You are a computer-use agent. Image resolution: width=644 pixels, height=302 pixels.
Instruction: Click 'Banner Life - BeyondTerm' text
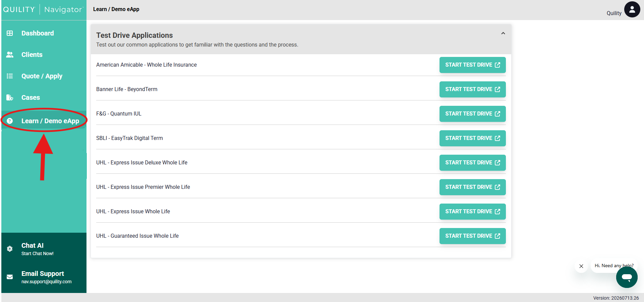tap(127, 89)
